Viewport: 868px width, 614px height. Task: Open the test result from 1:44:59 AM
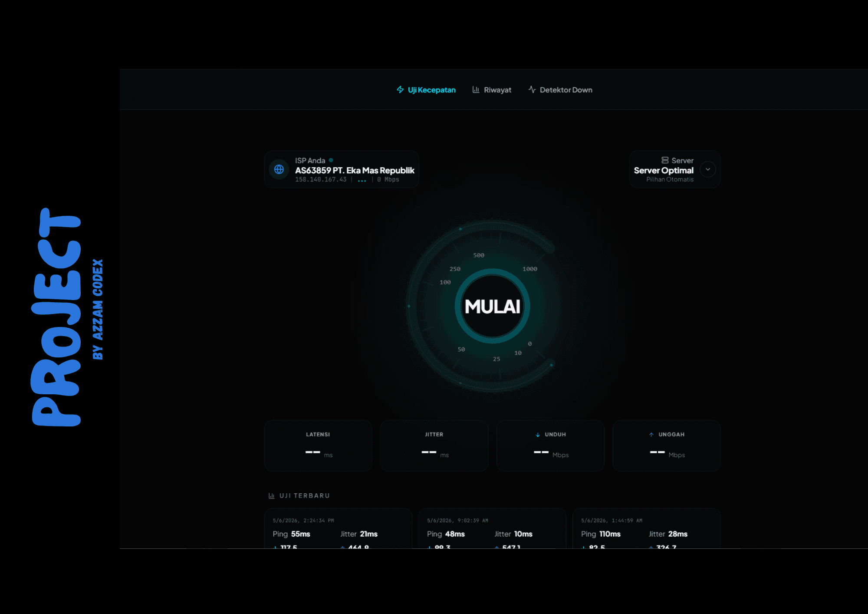pos(647,528)
